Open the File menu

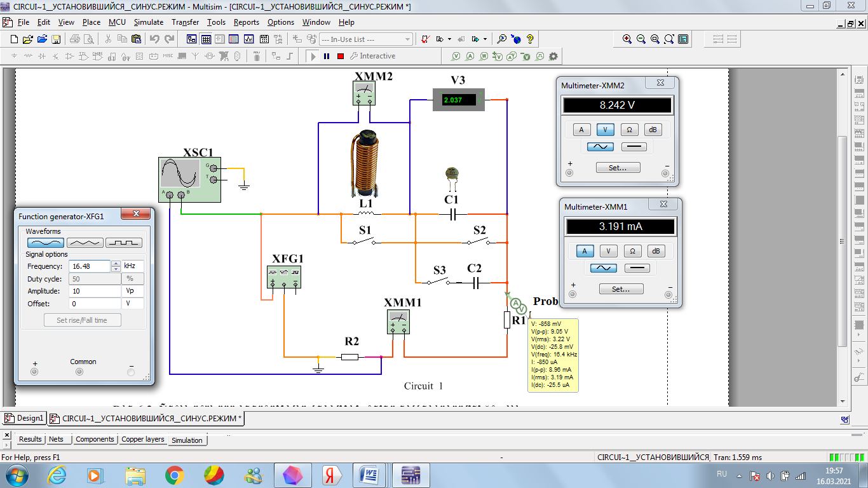24,22
